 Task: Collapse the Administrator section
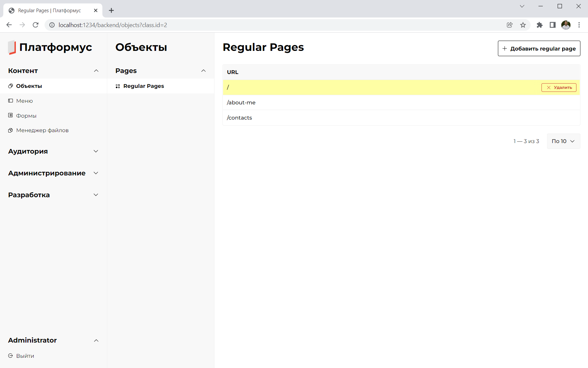(x=96, y=340)
